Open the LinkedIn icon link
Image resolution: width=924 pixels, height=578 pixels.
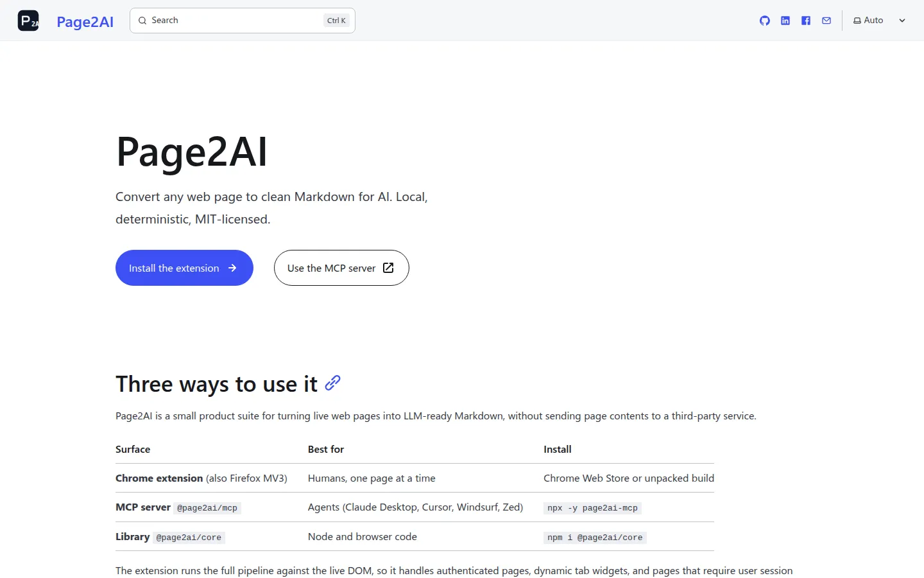click(785, 21)
